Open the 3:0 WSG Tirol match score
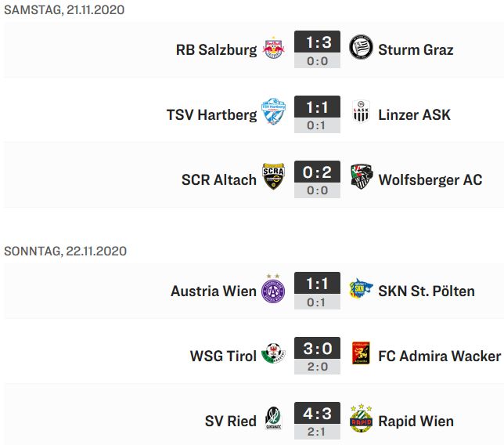The image size is (504, 445). tap(317, 349)
